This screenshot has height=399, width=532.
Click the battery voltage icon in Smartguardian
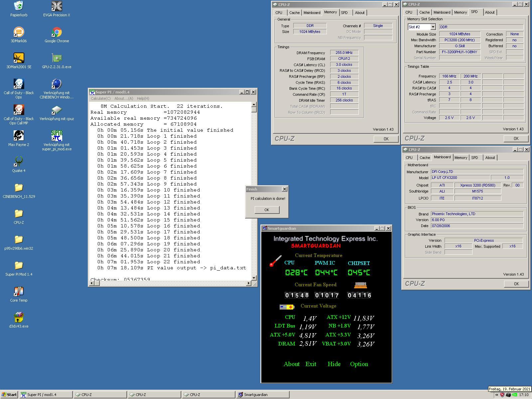[287, 307]
